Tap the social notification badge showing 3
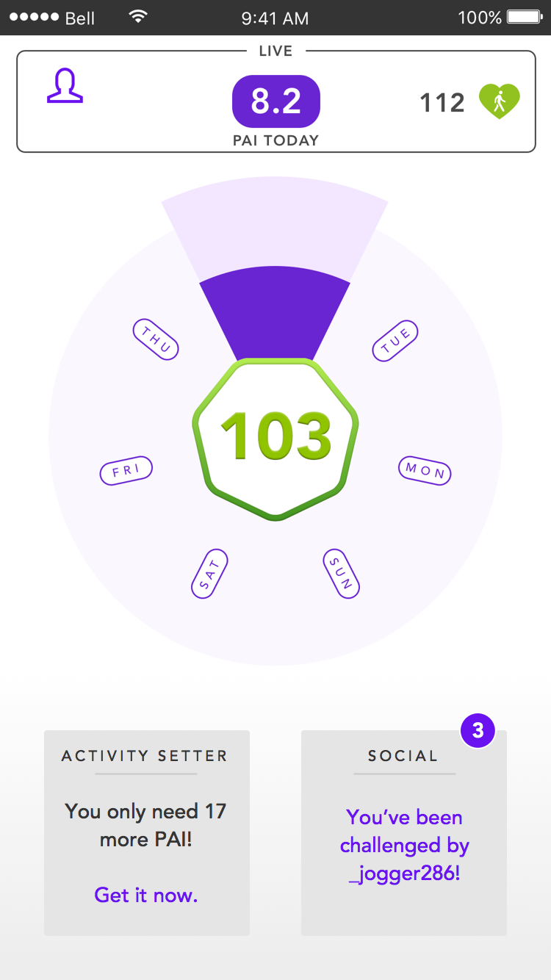Screen dimensions: 551x980 coord(478,730)
